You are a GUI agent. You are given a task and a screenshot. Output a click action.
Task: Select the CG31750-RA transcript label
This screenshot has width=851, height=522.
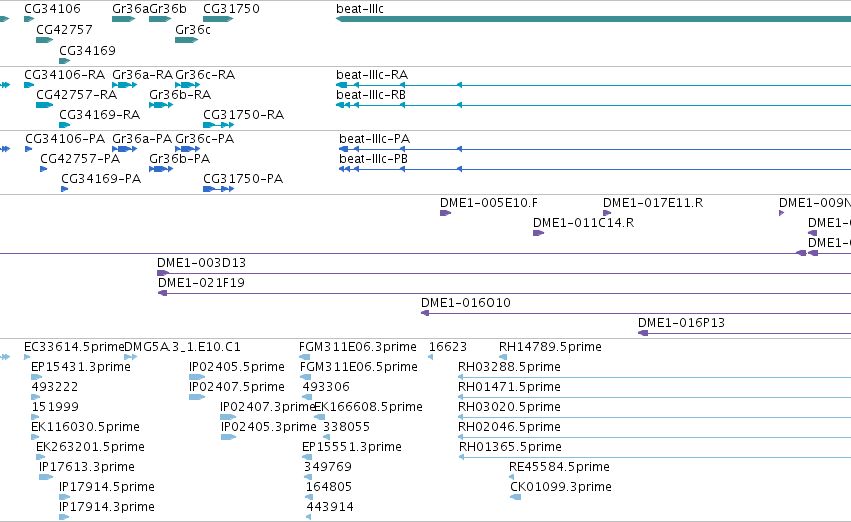(243, 114)
